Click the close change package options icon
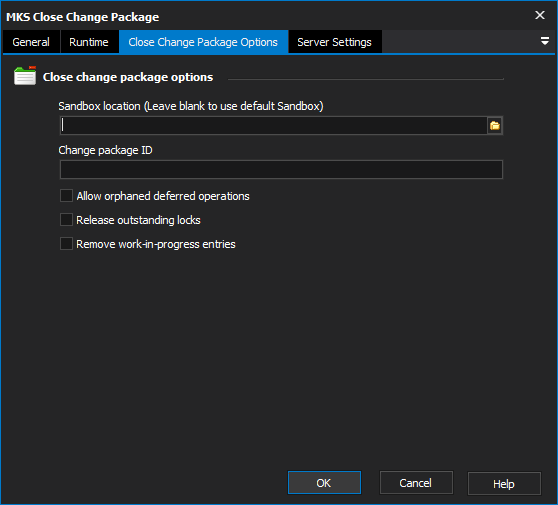This screenshot has height=505, width=558. [x=25, y=75]
